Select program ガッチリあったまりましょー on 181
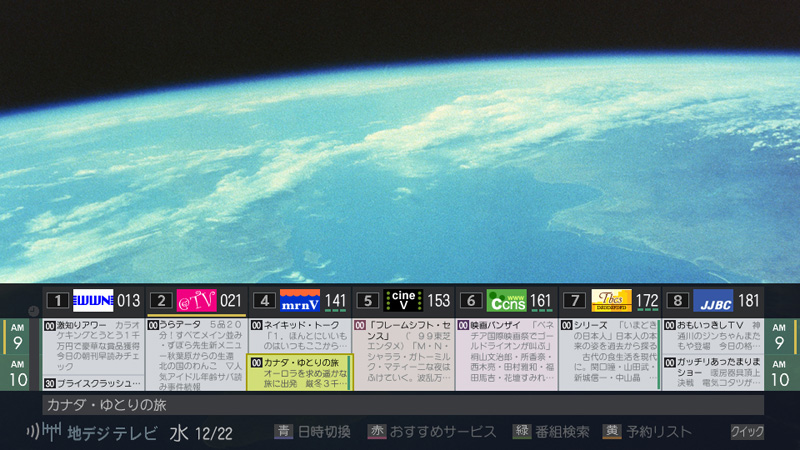Screen dimensions: 800x450 click(713, 373)
